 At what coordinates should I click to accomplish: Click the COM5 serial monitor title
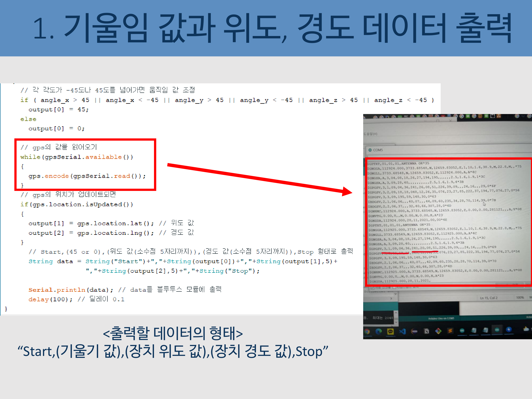tap(378, 150)
